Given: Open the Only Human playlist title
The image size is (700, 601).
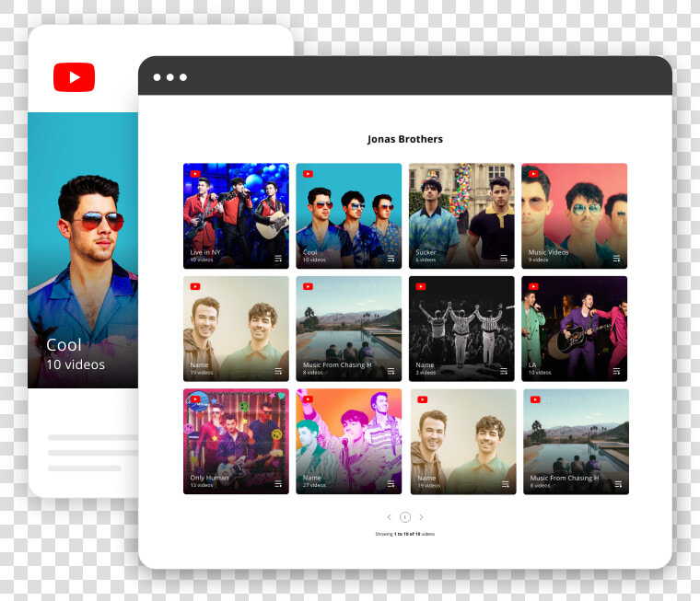Looking at the screenshot, I should point(209,478).
